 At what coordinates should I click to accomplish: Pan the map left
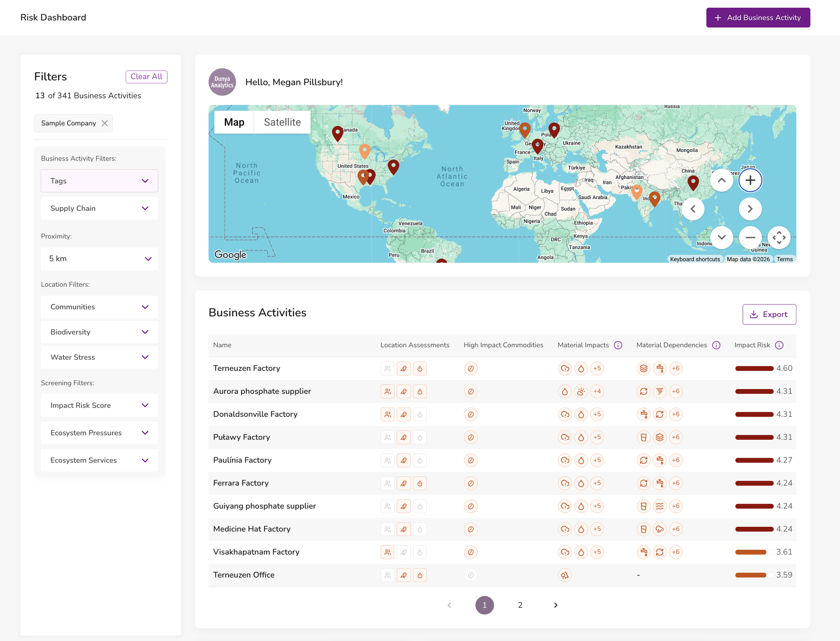[693, 209]
